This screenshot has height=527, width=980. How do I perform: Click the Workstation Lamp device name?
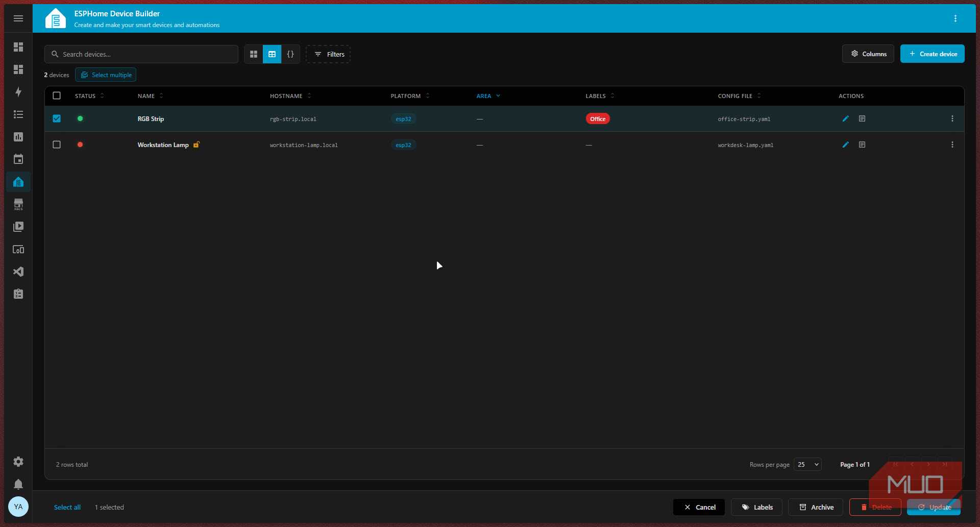click(x=163, y=145)
